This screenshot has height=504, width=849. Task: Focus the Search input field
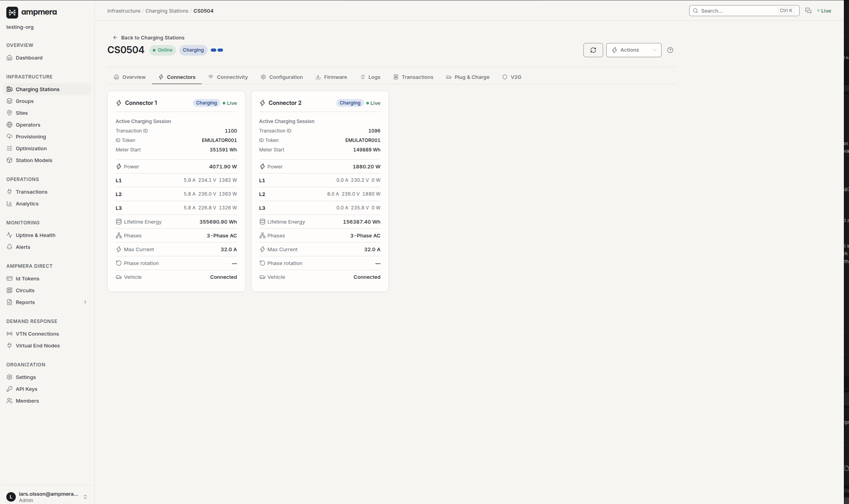point(744,11)
